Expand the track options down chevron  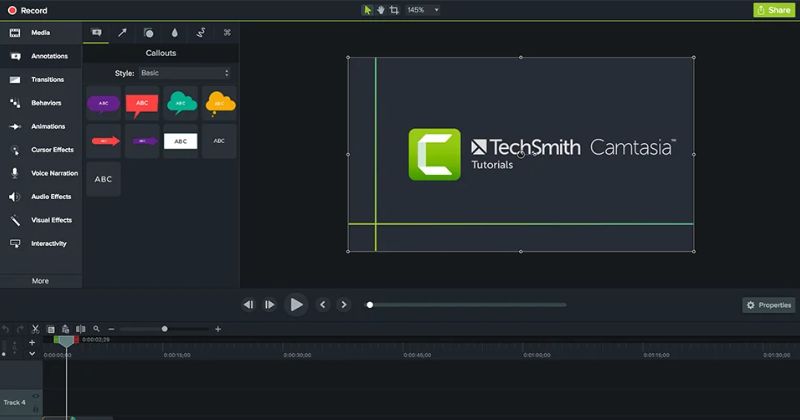tap(32, 353)
